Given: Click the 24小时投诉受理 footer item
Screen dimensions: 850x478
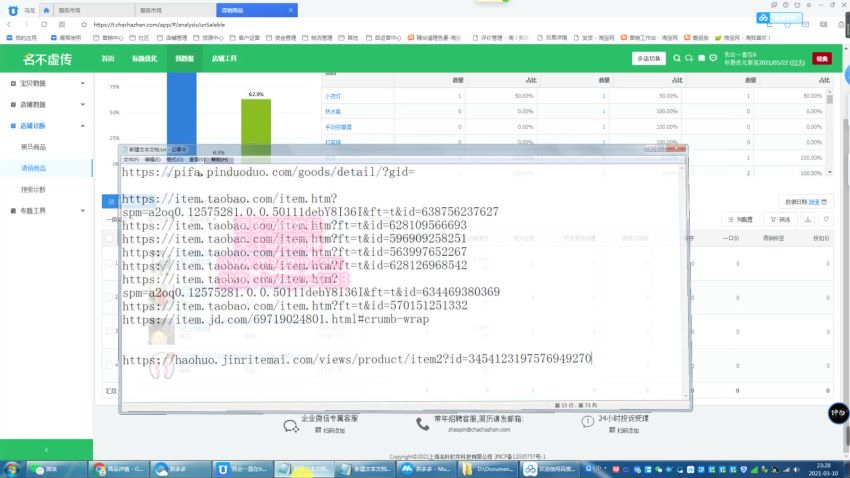Looking at the screenshot, I should tap(616, 423).
